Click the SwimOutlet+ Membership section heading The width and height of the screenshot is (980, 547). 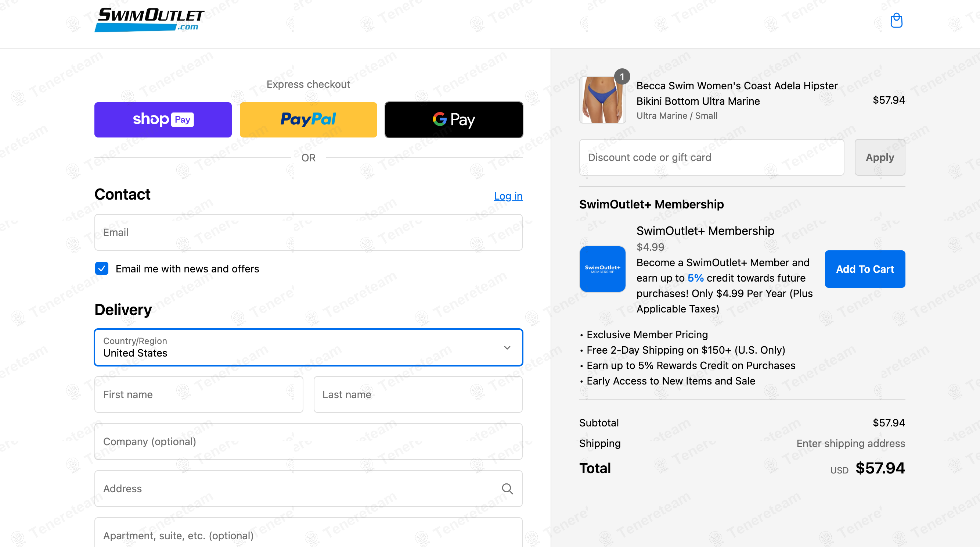click(651, 204)
